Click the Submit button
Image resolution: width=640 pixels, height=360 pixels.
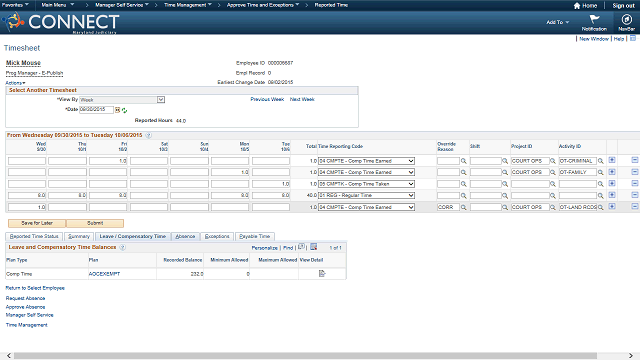click(95, 223)
